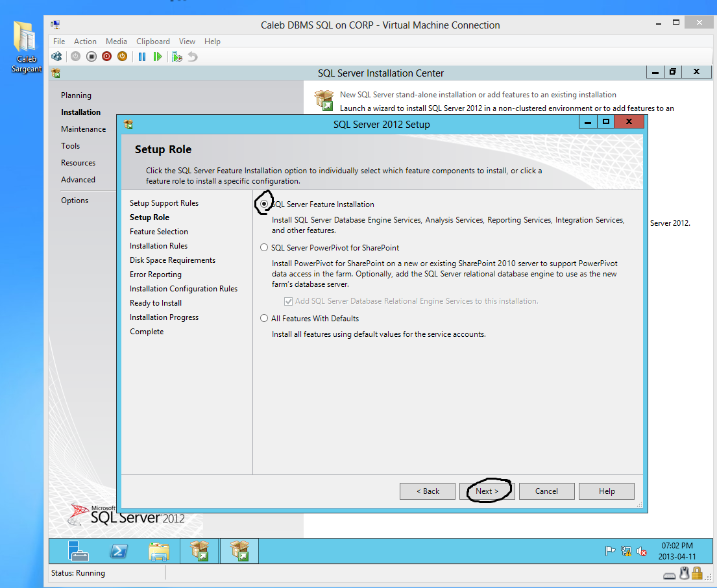The height and width of the screenshot is (588, 717).
Task: Click the Error Reporting step
Action: 156,275
